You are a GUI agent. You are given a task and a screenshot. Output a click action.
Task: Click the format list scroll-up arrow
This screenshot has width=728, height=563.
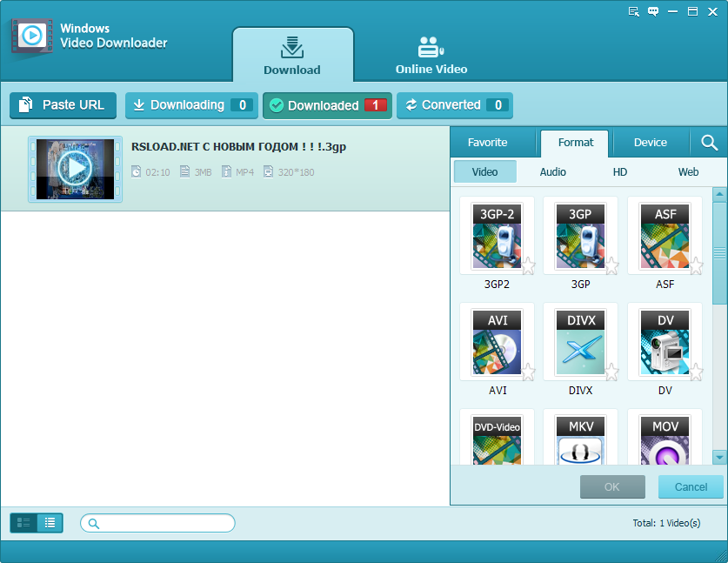pyautogui.click(x=719, y=194)
